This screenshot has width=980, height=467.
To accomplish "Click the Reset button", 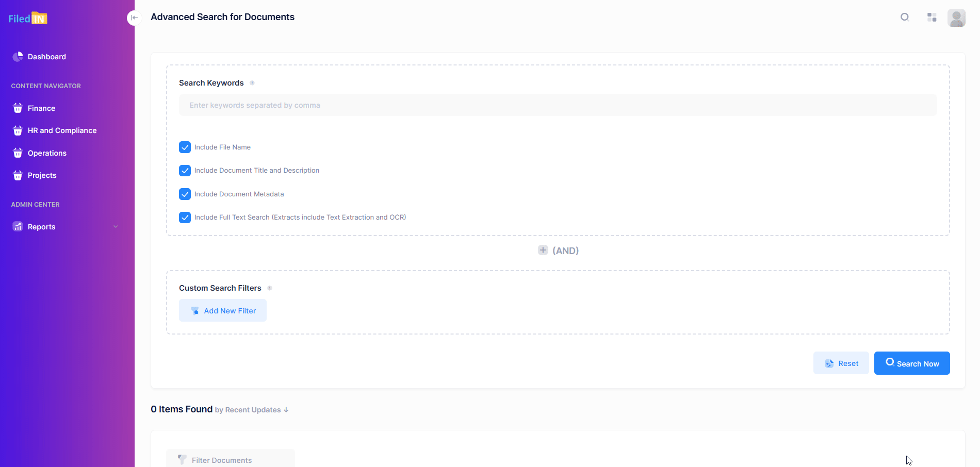I will 841,363.
